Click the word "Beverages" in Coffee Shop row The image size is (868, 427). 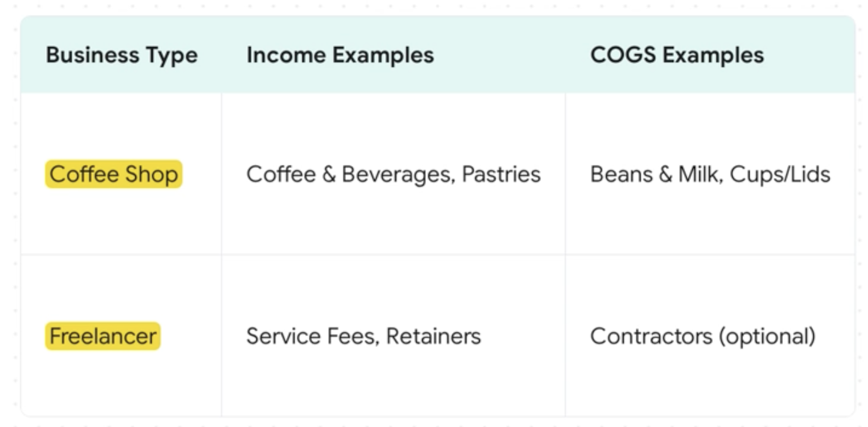point(398,174)
